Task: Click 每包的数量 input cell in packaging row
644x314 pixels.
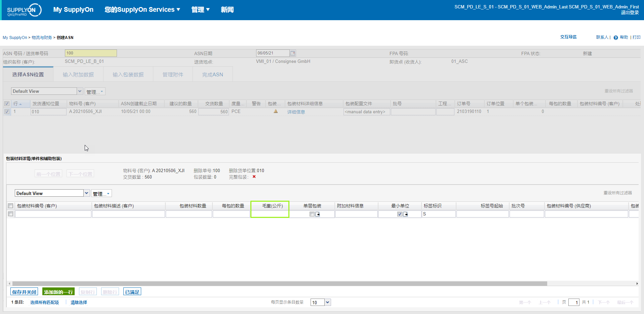Action: click(231, 214)
